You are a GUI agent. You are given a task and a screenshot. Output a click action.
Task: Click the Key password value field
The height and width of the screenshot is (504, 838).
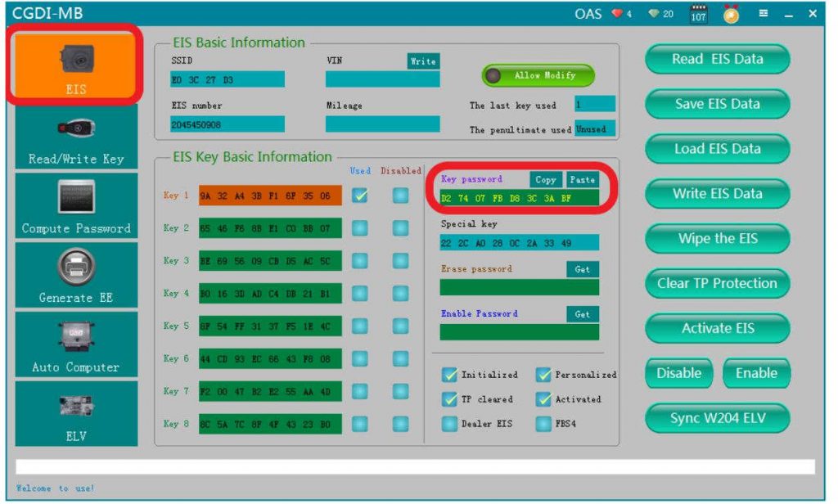(520, 198)
